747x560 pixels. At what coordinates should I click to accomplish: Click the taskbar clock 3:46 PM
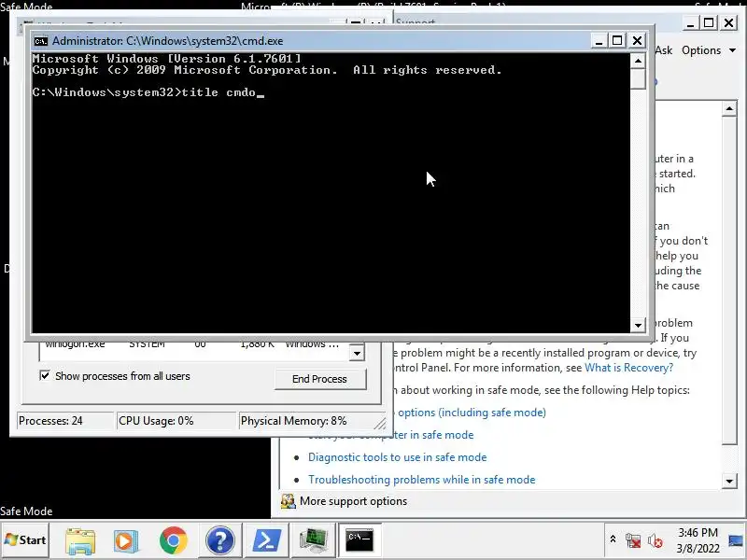click(698, 532)
